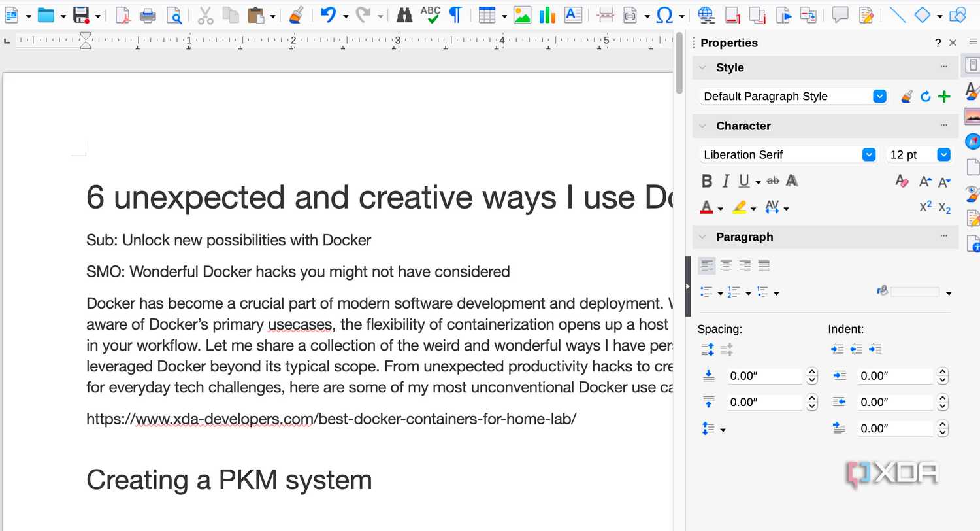Image resolution: width=980 pixels, height=531 pixels.
Task: Toggle Bold in the Properties sidebar
Action: [x=707, y=181]
